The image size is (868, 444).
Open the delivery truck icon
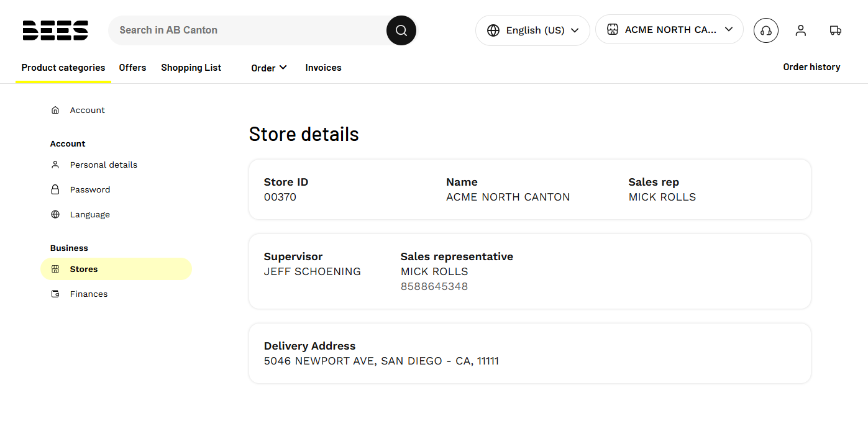point(836,30)
